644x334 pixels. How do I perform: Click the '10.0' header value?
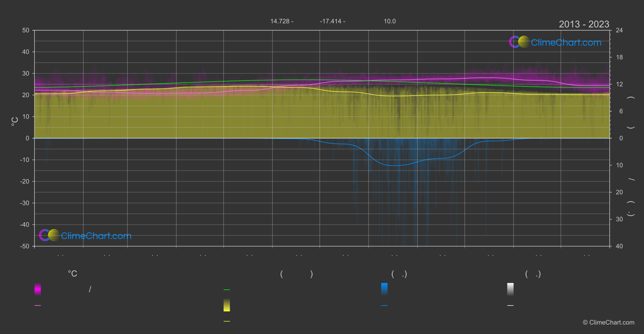(390, 21)
